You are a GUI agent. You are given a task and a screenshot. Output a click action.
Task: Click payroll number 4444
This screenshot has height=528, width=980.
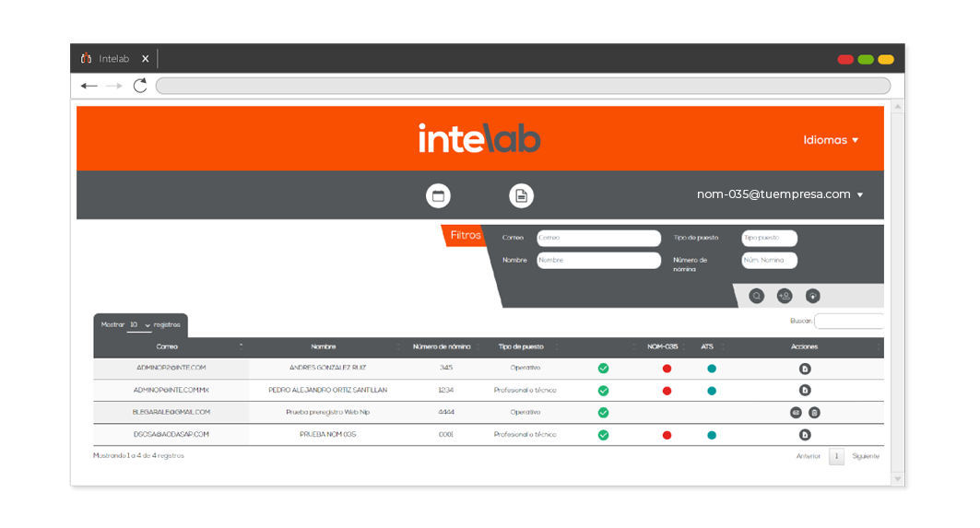(x=445, y=413)
